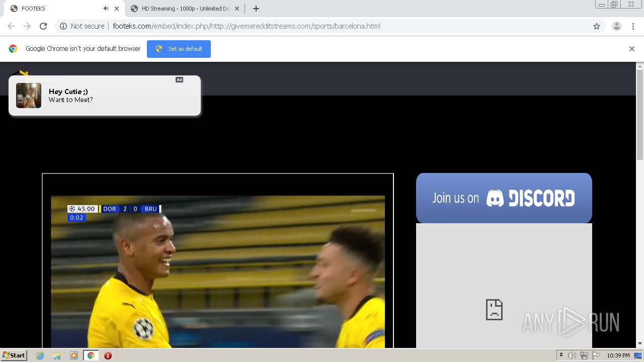The image size is (644, 362).
Task: Close the HD Streaming tab
Action: point(237,9)
